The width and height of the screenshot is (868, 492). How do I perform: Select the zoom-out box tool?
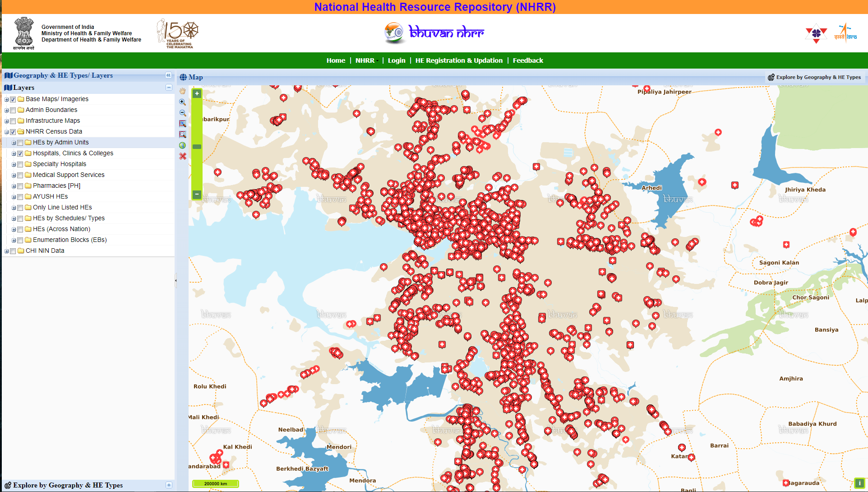point(183,135)
